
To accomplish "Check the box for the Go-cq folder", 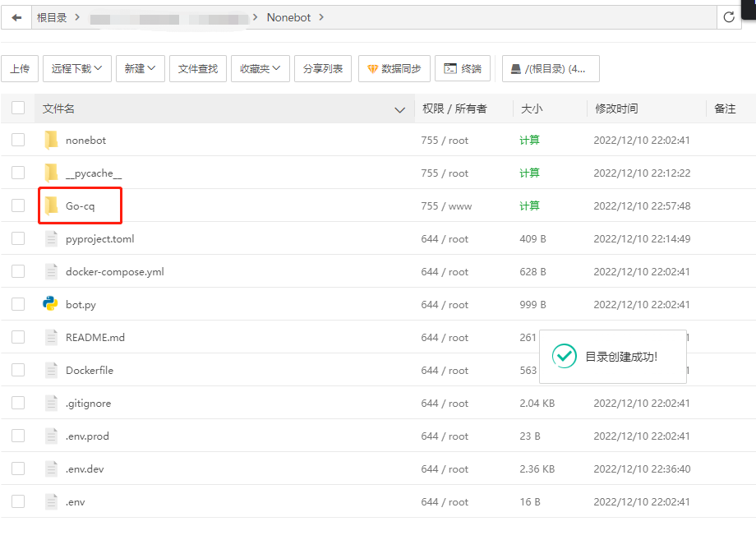I will [x=18, y=205].
